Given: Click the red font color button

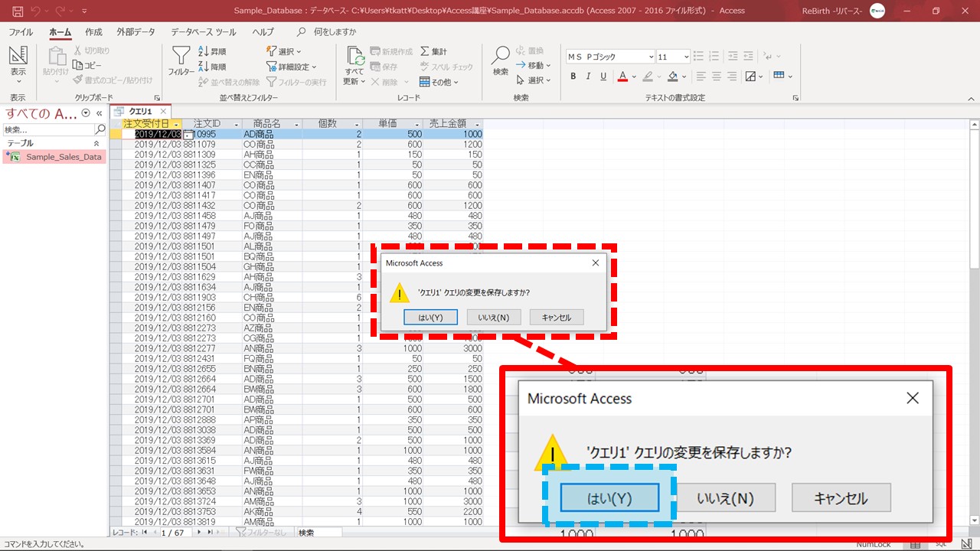Looking at the screenshot, I should coord(622,77).
